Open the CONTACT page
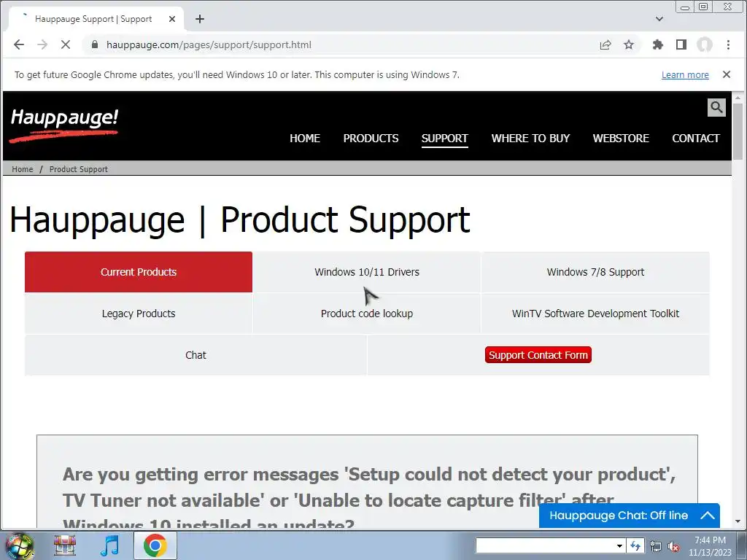Image resolution: width=747 pixels, height=560 pixels. point(696,138)
